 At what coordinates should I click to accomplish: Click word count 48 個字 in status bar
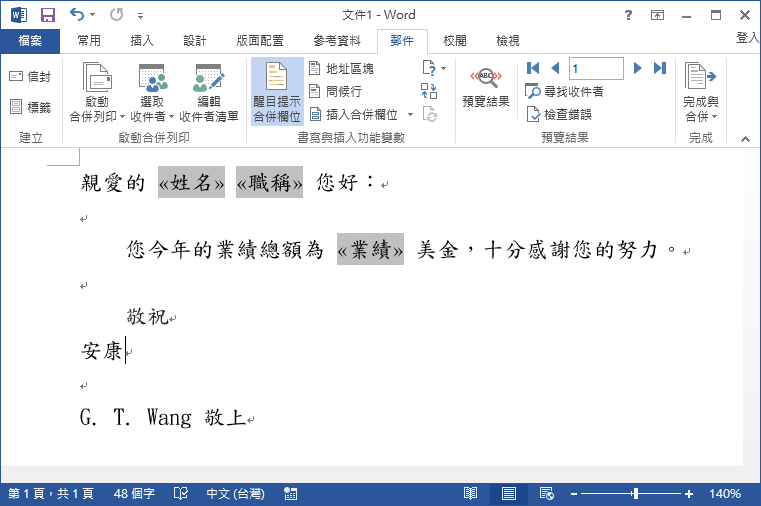pyautogui.click(x=134, y=494)
